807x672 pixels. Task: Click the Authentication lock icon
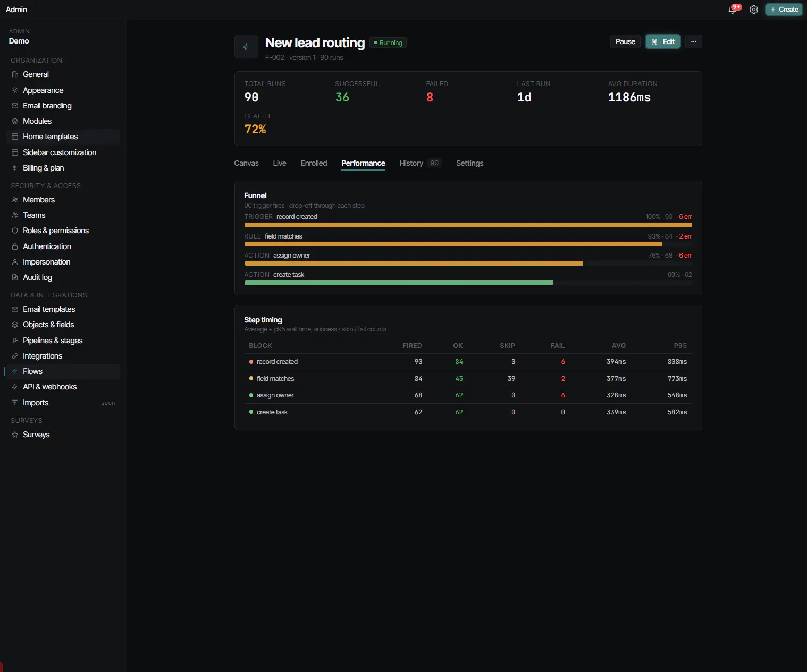click(15, 246)
